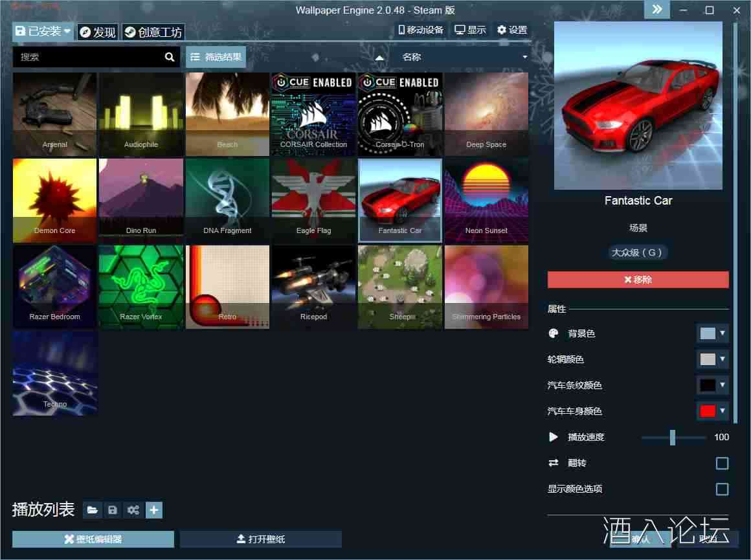This screenshot has height=560, width=751.
Task: Click the red 移除 button
Action: click(638, 280)
